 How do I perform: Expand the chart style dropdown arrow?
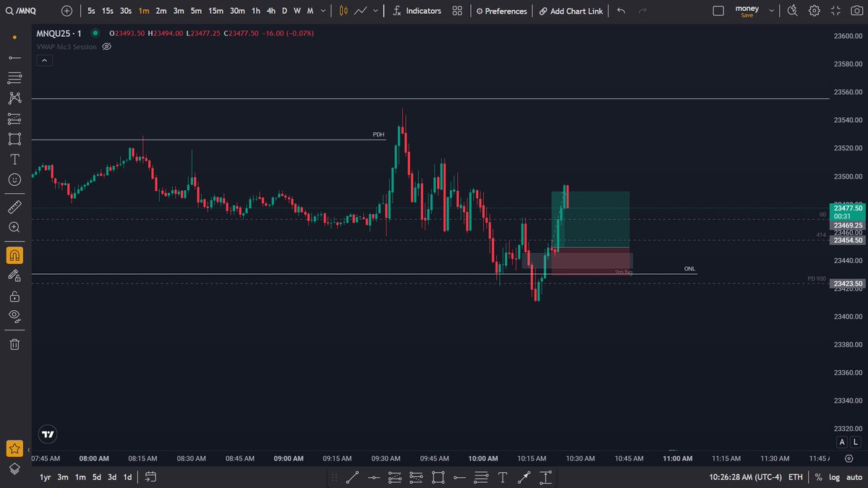(375, 11)
